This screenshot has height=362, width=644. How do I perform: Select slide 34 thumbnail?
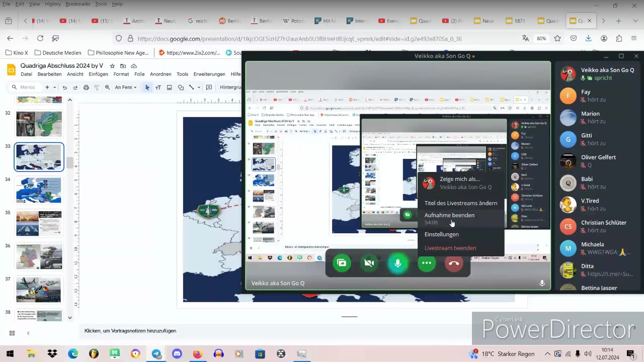39,190
